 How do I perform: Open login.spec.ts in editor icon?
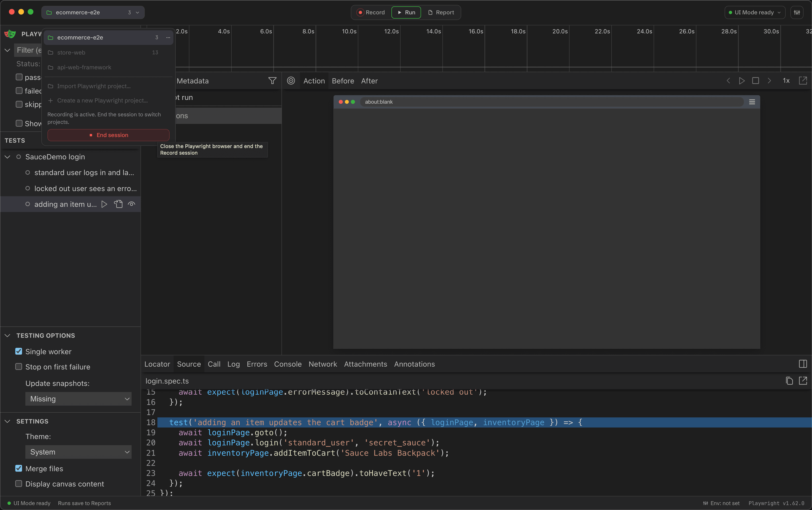click(x=803, y=381)
